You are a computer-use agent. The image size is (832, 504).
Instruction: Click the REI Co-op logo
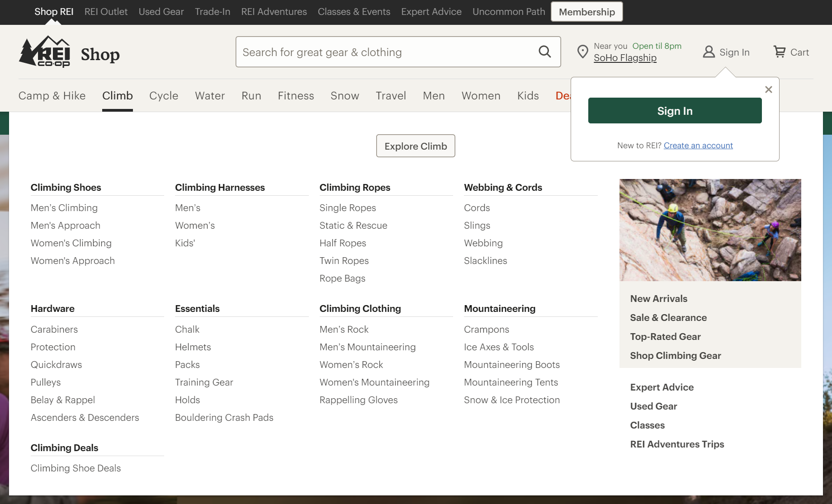44,52
